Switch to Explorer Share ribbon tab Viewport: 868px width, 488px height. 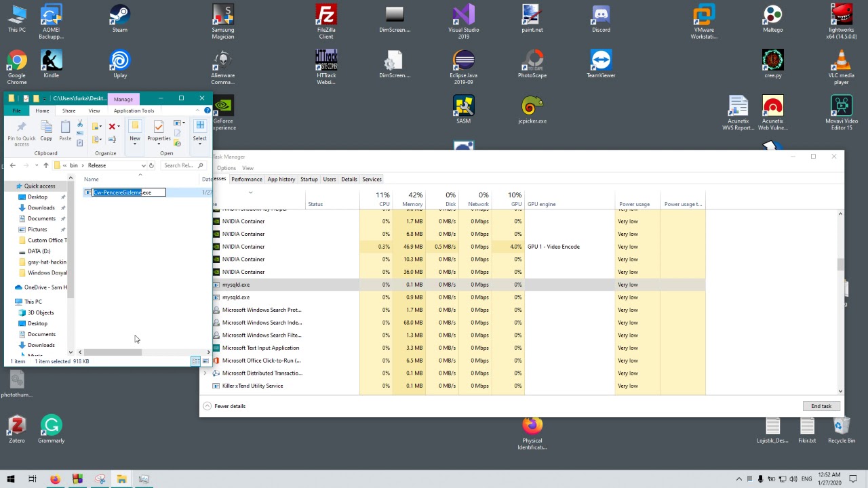click(x=68, y=110)
